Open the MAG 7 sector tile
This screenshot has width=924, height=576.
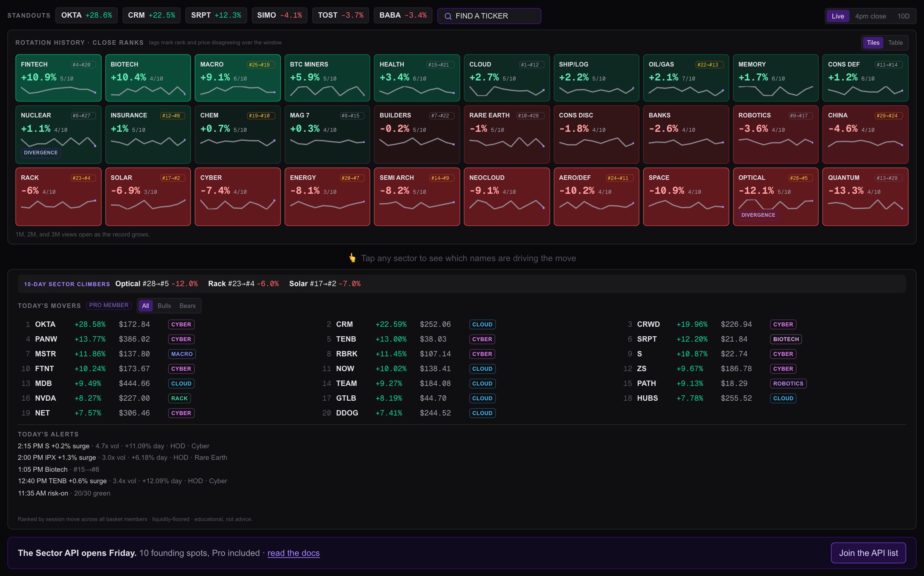pos(327,135)
